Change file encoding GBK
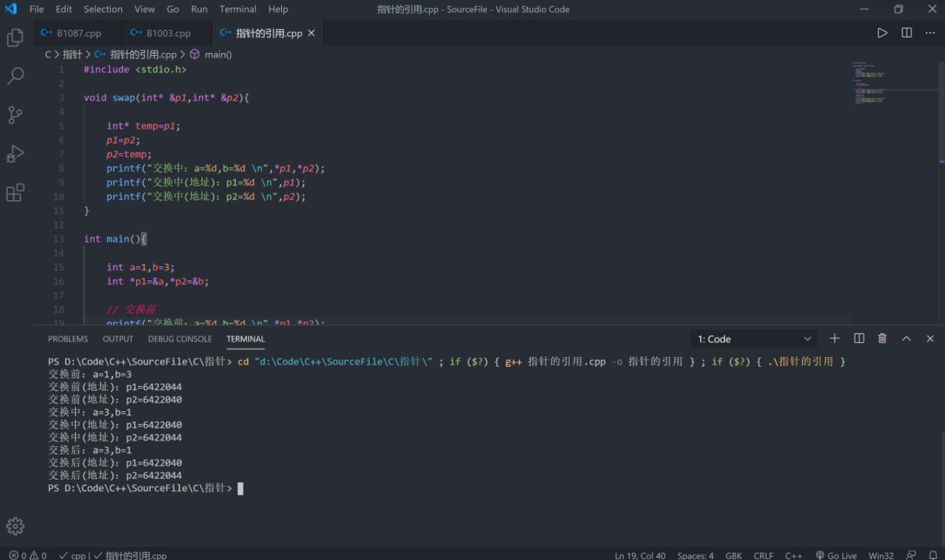This screenshot has height=560, width=945. tap(734, 555)
